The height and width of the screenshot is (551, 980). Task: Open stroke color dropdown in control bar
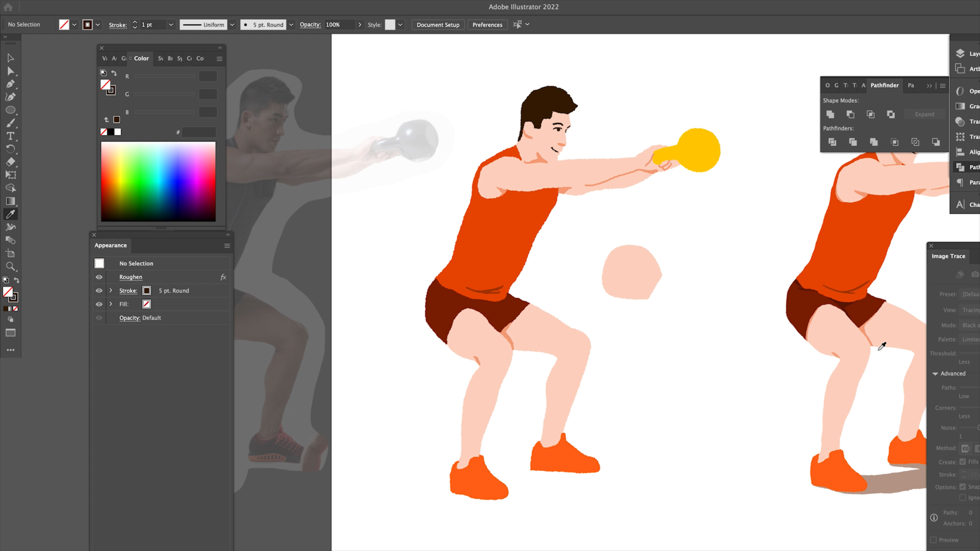(x=98, y=25)
